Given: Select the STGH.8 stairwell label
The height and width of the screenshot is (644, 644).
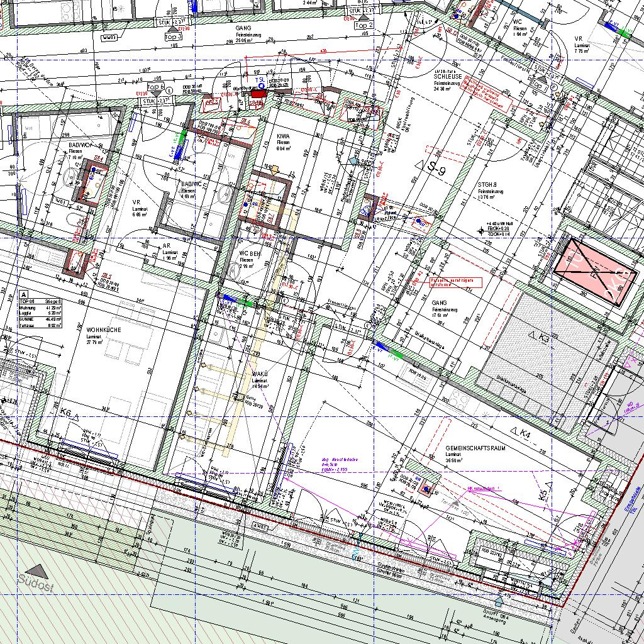Looking at the screenshot, I should point(488,184).
